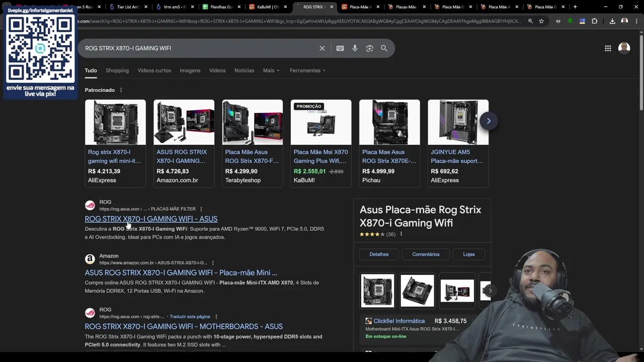The height and width of the screenshot is (362, 644).
Task: Click the browser address bar URL
Action: pos(299,21)
